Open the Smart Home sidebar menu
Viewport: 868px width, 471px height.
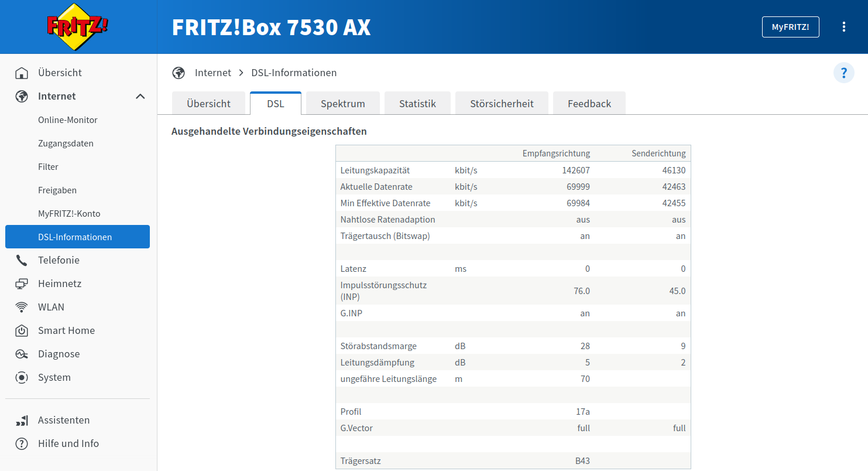[77, 330]
